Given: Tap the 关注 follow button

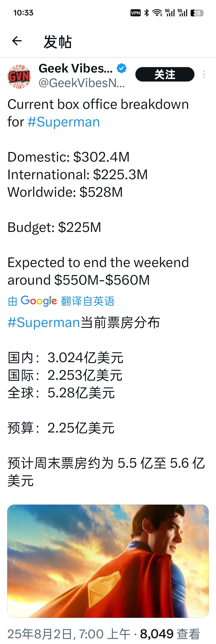Looking at the screenshot, I should coord(165,74).
